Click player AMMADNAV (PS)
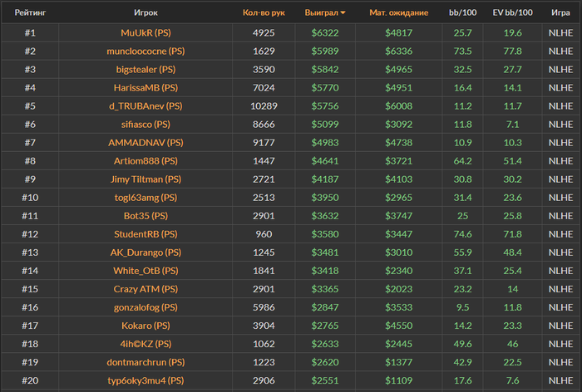 tap(145, 142)
